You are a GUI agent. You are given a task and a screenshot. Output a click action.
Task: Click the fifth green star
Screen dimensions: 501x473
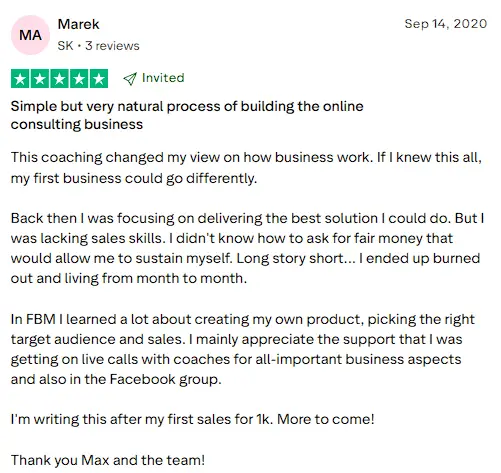tap(99, 79)
